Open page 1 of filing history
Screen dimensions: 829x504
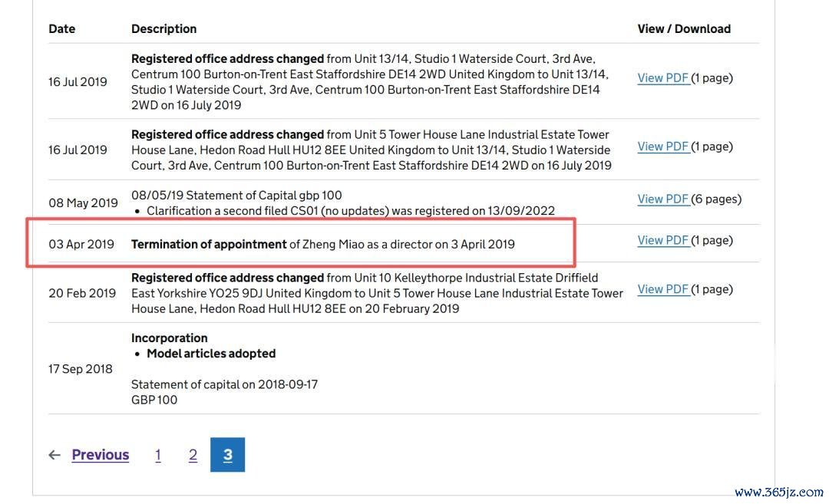[x=158, y=455]
